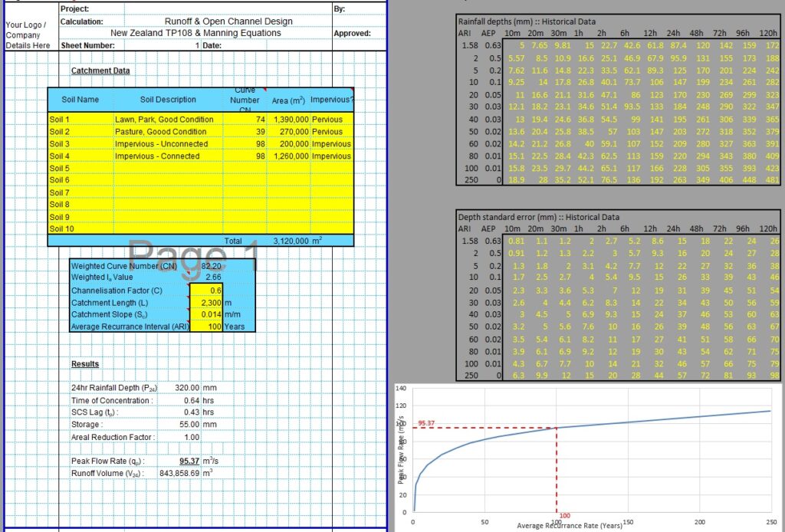Select the Catchment Length value 2,300

pos(205,303)
